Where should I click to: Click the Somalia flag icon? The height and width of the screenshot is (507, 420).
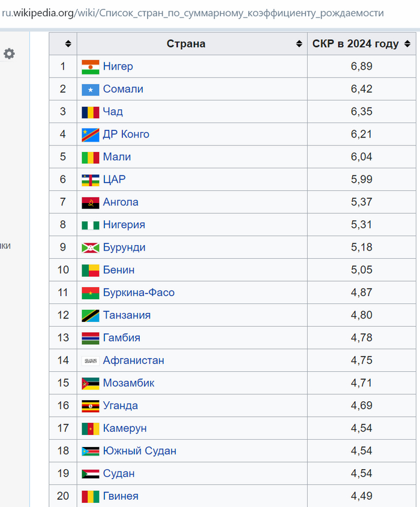click(x=91, y=90)
